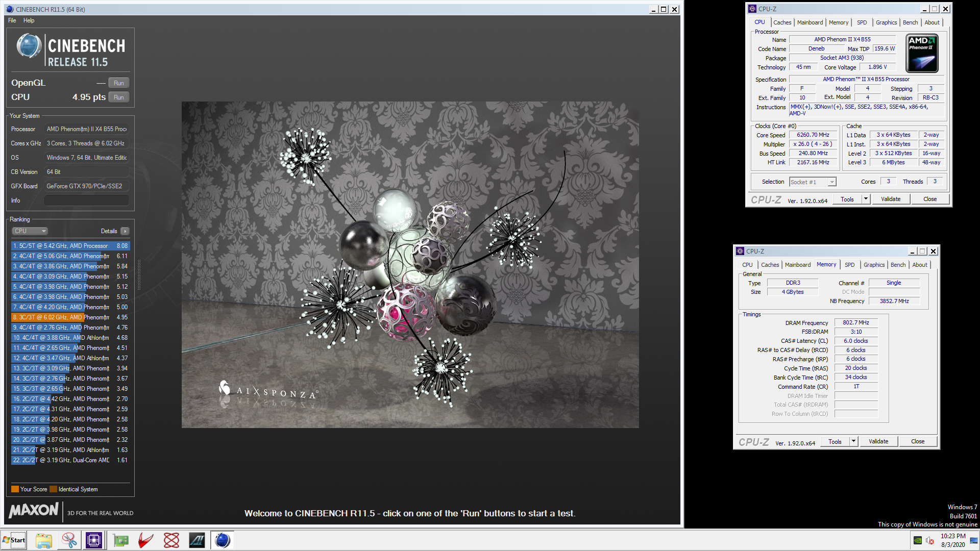Open the green graphics card taskbar icon
Image resolution: width=980 pixels, height=551 pixels.
(x=121, y=540)
